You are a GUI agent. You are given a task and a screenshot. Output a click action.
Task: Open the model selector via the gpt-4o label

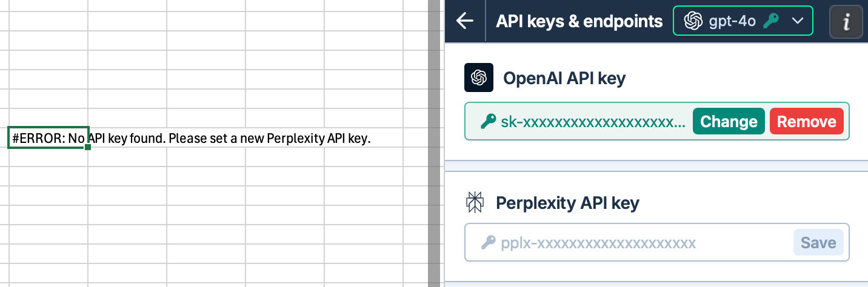pyautogui.click(x=732, y=21)
